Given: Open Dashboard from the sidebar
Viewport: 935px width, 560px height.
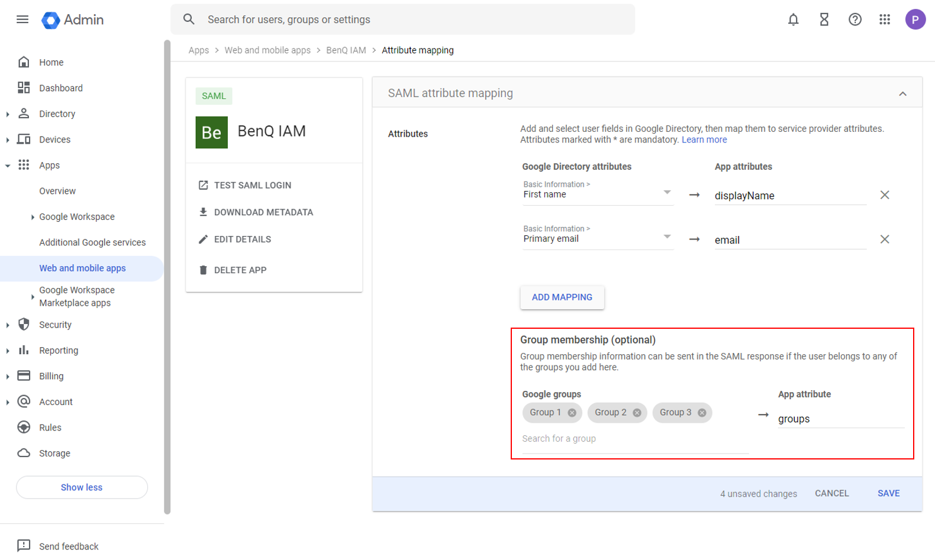Looking at the screenshot, I should [x=60, y=88].
